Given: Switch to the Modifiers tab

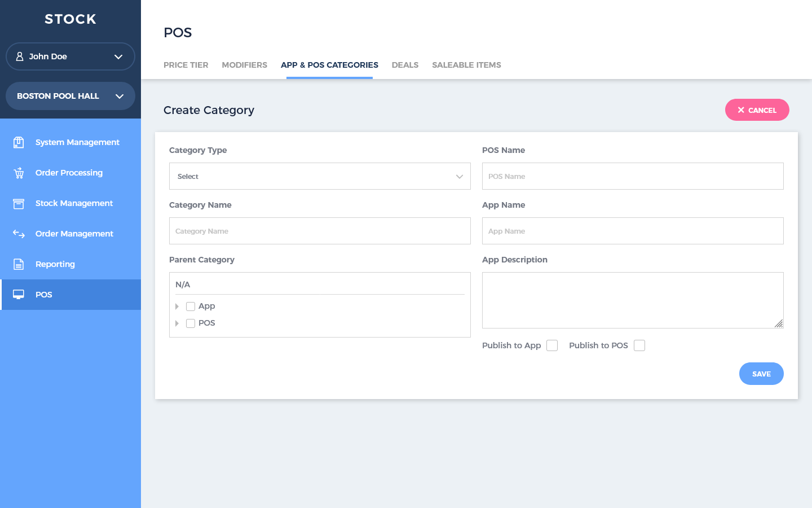Looking at the screenshot, I should click(244, 65).
